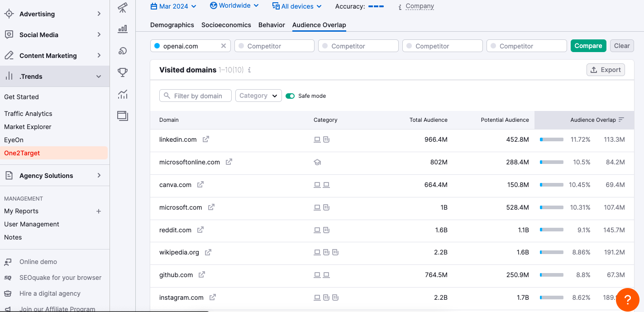Open the Category filter dropdown
Image resolution: width=644 pixels, height=312 pixels.
[258, 96]
